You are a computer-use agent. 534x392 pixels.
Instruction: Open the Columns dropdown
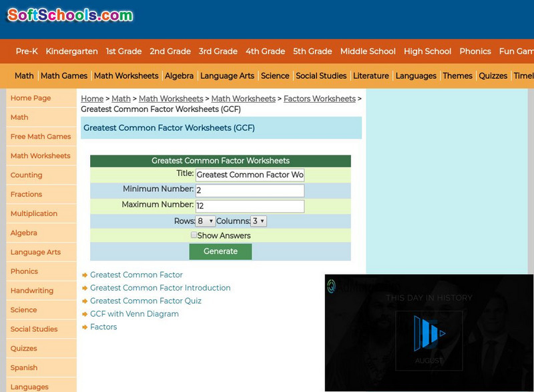[x=258, y=221]
